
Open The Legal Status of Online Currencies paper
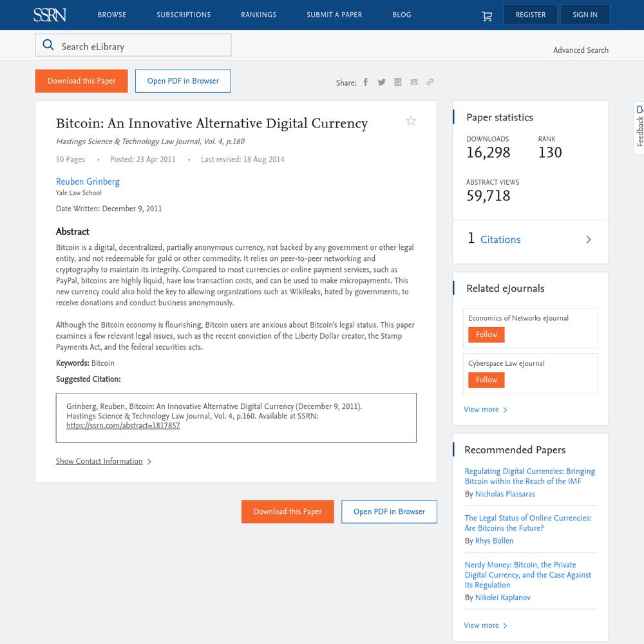(528, 523)
